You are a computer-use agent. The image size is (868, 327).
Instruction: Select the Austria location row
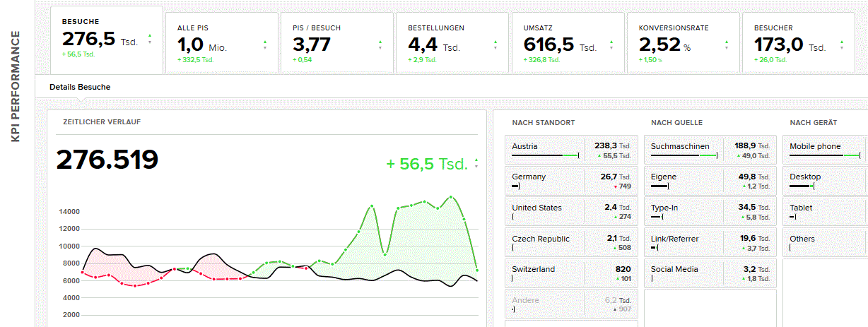tap(572, 150)
